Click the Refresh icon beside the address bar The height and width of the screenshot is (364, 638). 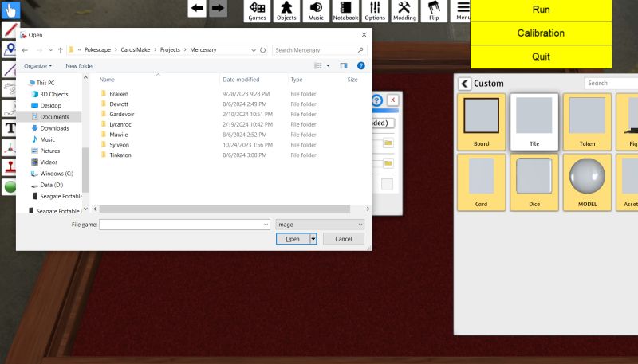click(x=263, y=50)
